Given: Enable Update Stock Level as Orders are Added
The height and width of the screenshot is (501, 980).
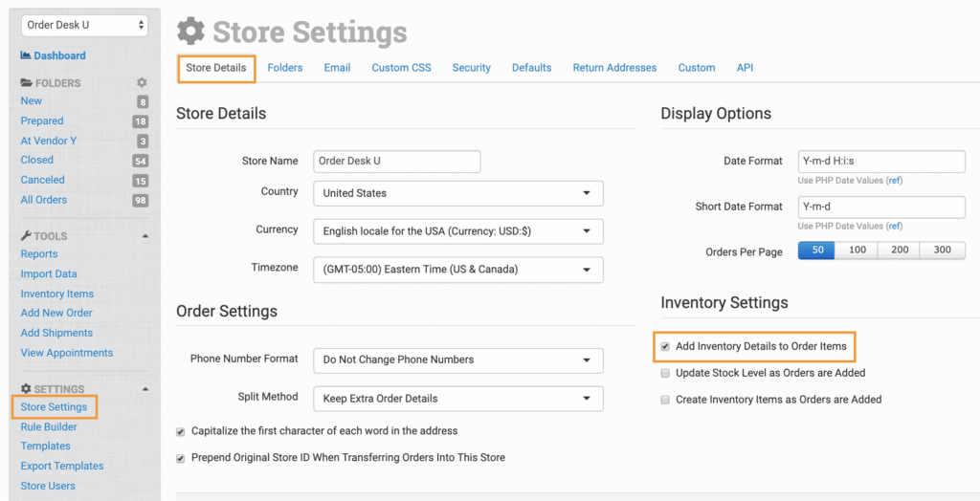Looking at the screenshot, I should 665,373.
